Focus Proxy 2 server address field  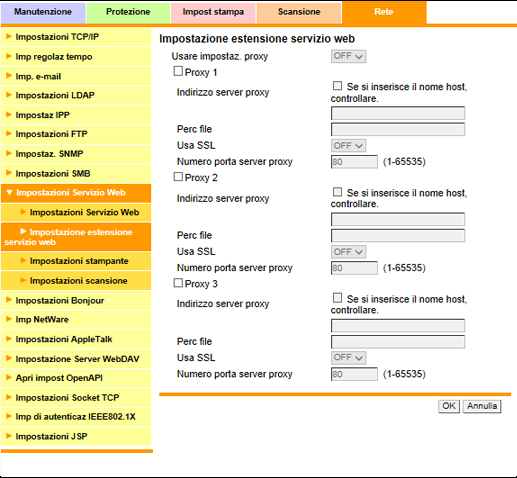tap(398, 219)
